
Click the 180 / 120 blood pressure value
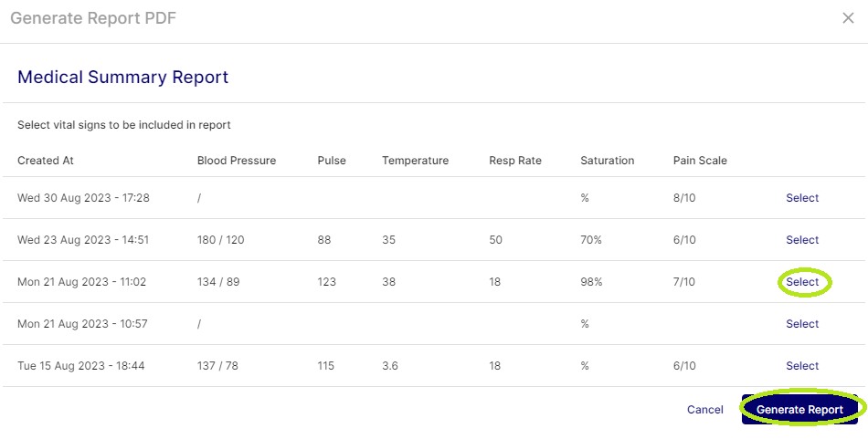tap(221, 240)
